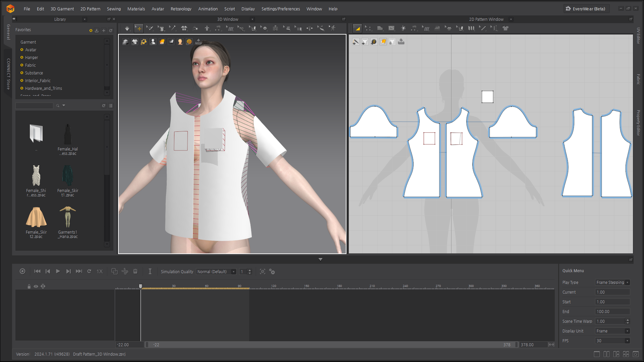
Task: Select the Select/Move tool in 3D toolbar
Action: (139, 28)
